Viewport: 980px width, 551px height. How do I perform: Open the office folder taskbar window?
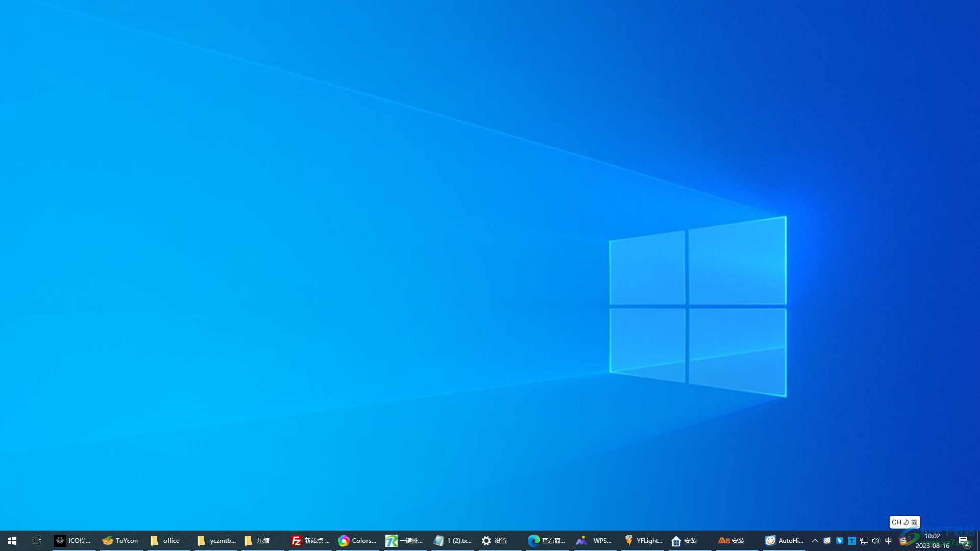168,541
